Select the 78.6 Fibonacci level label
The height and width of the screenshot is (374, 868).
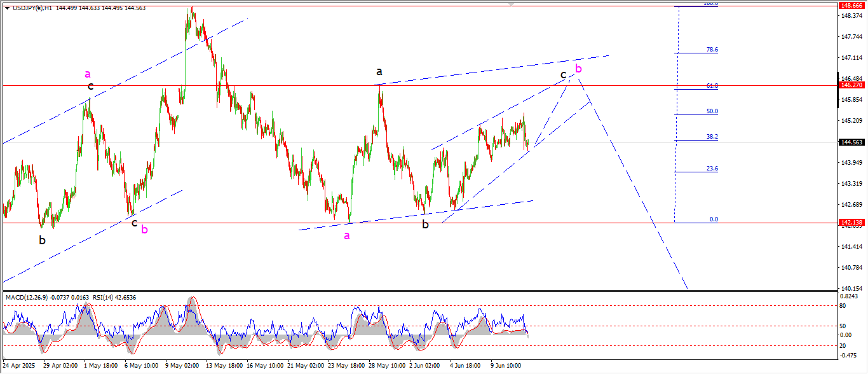coord(712,50)
